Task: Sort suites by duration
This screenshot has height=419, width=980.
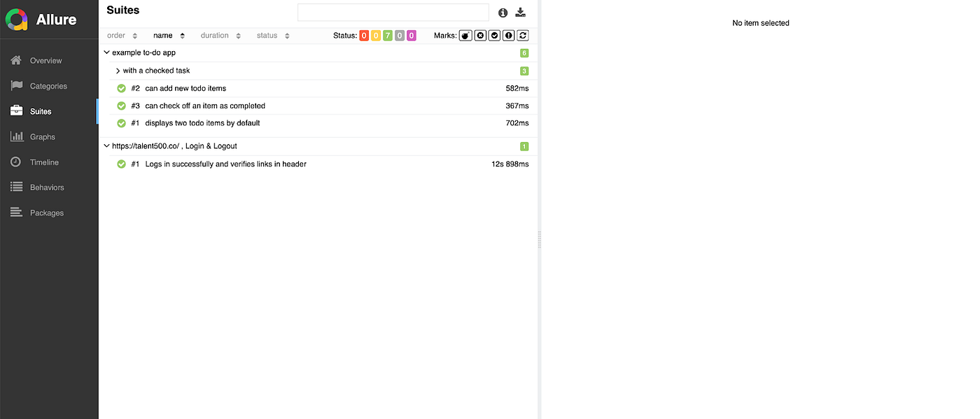Action: coord(220,36)
